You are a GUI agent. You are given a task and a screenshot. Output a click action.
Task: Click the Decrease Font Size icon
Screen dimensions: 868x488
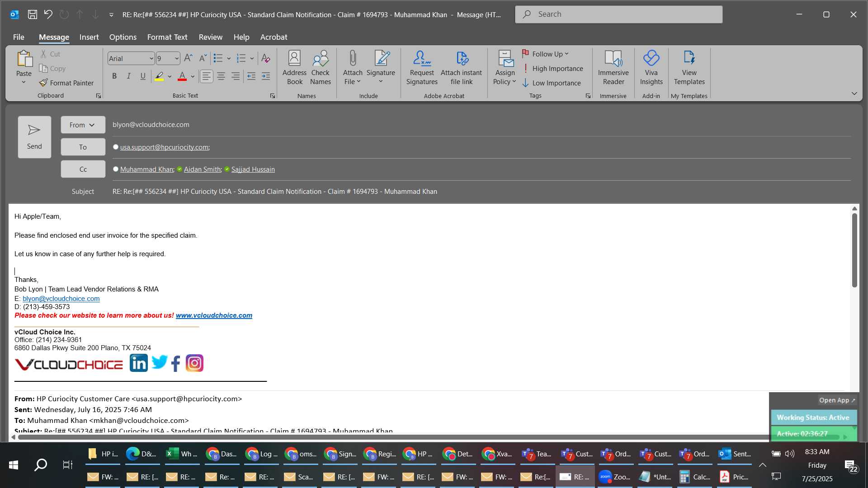203,58
